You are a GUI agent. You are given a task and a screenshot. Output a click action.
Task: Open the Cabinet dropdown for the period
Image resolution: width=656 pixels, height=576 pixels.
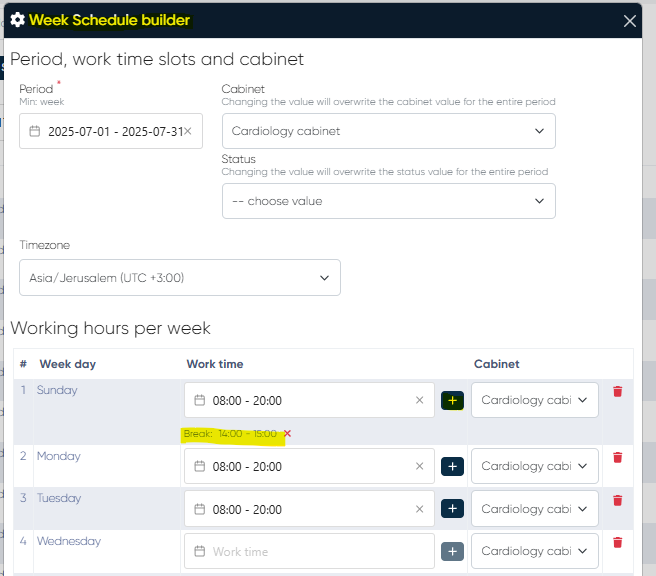pos(388,131)
